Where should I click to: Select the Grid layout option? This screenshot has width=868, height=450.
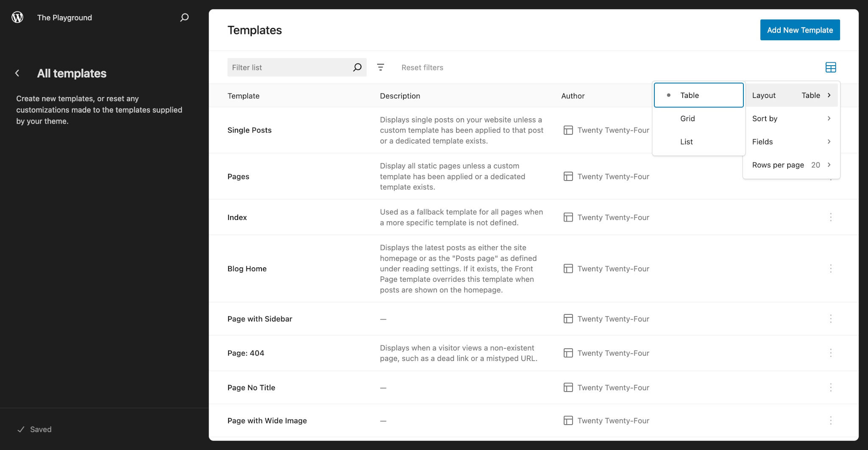pos(698,119)
